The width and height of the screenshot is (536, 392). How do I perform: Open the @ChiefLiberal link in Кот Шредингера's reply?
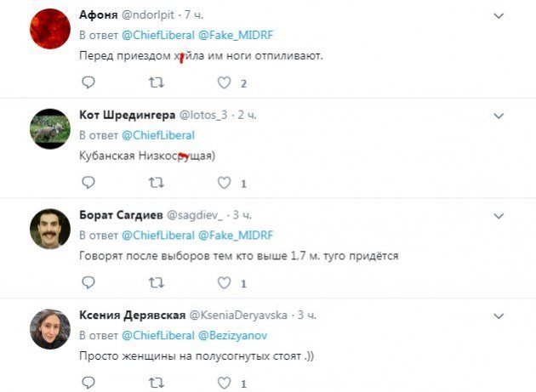pyautogui.click(x=158, y=135)
